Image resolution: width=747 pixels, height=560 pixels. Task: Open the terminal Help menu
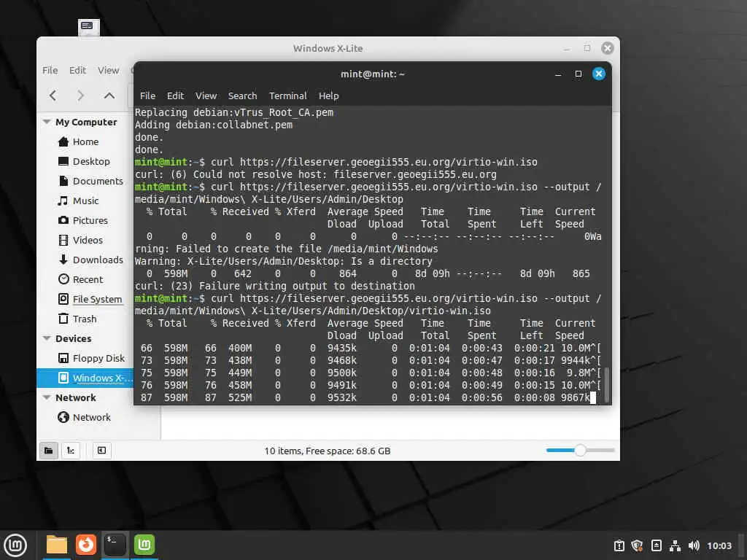tap(329, 96)
